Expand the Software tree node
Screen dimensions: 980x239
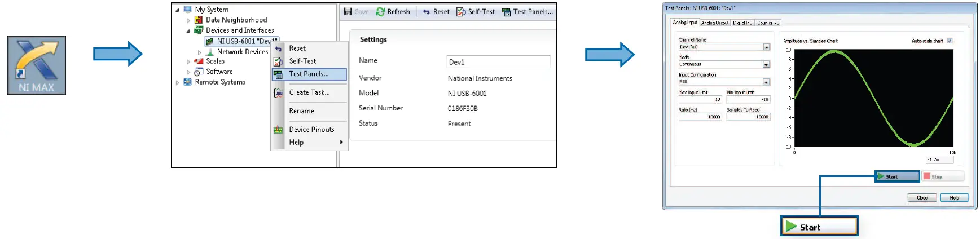tap(188, 72)
